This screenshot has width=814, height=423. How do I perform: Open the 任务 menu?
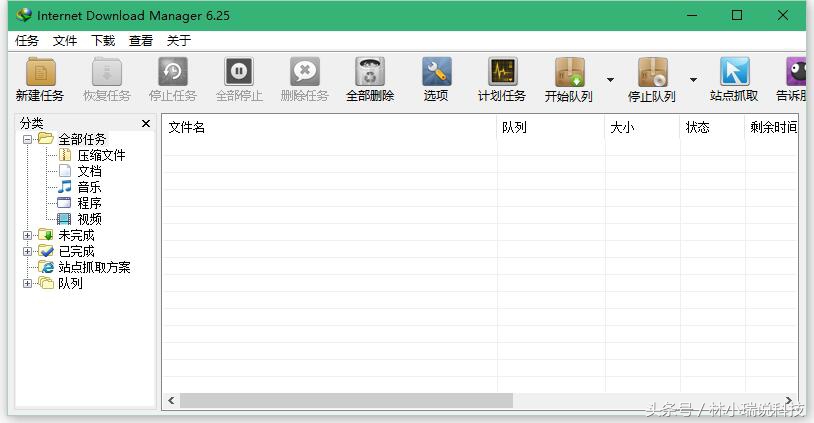coord(27,40)
